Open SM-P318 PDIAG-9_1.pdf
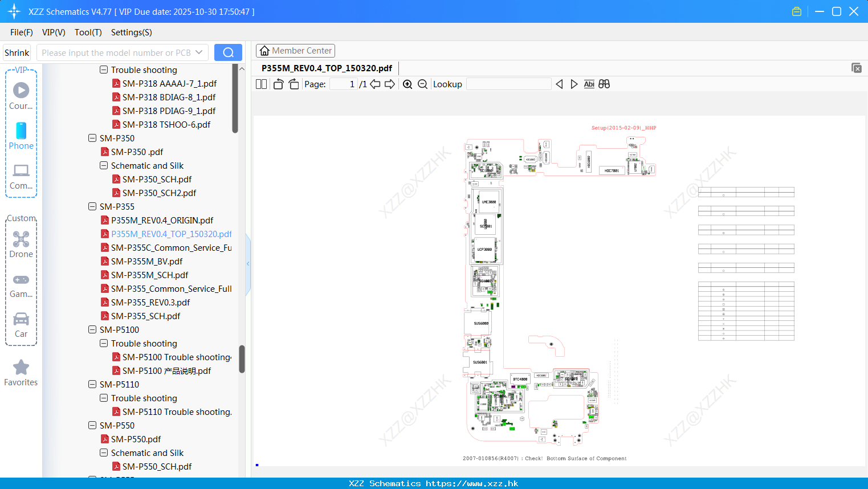Image resolution: width=868 pixels, height=489 pixels. coord(169,111)
